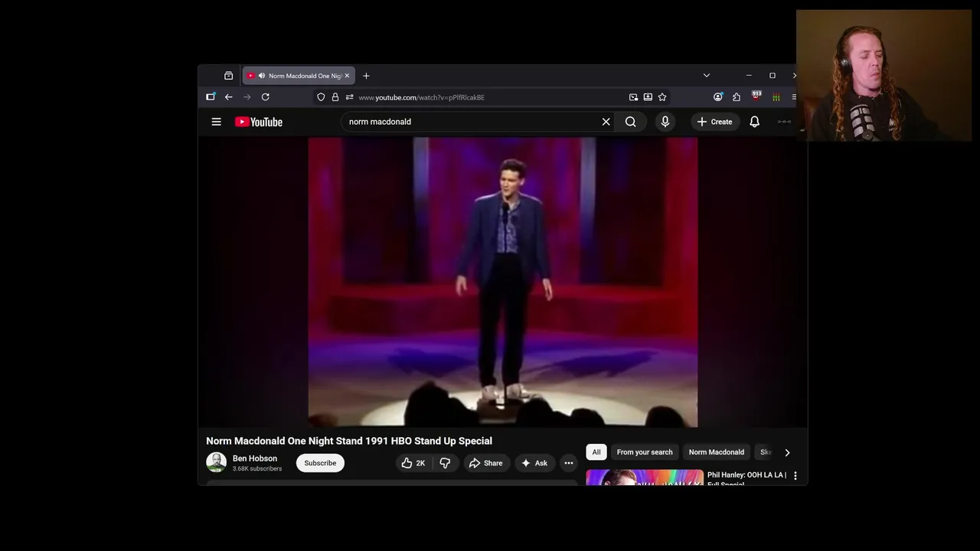The image size is (980, 551).
Task: Pause video by clicking the player
Action: click(503, 282)
